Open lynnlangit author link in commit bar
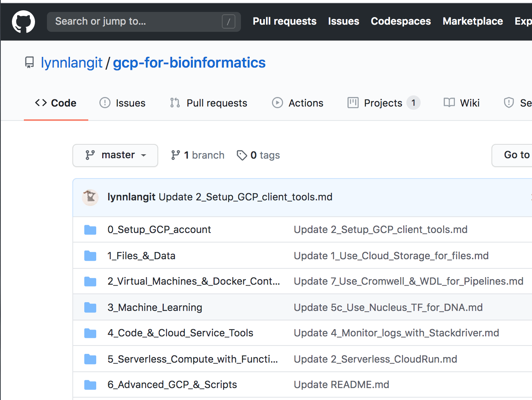The image size is (532, 400). tap(132, 197)
